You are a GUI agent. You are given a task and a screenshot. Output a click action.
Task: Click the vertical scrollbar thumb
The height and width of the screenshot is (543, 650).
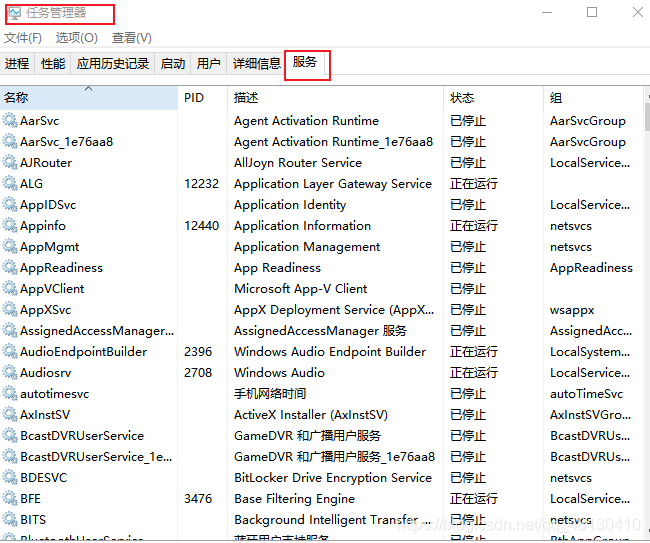pos(648,117)
